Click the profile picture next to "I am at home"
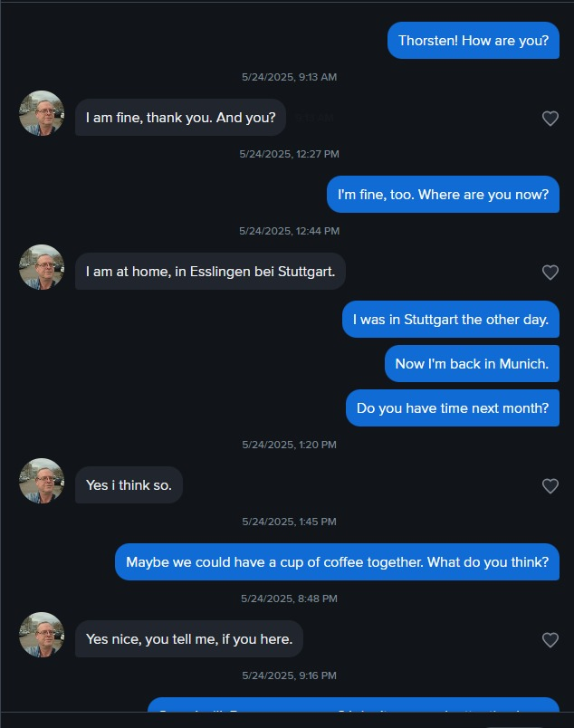The width and height of the screenshot is (574, 728). point(42,267)
